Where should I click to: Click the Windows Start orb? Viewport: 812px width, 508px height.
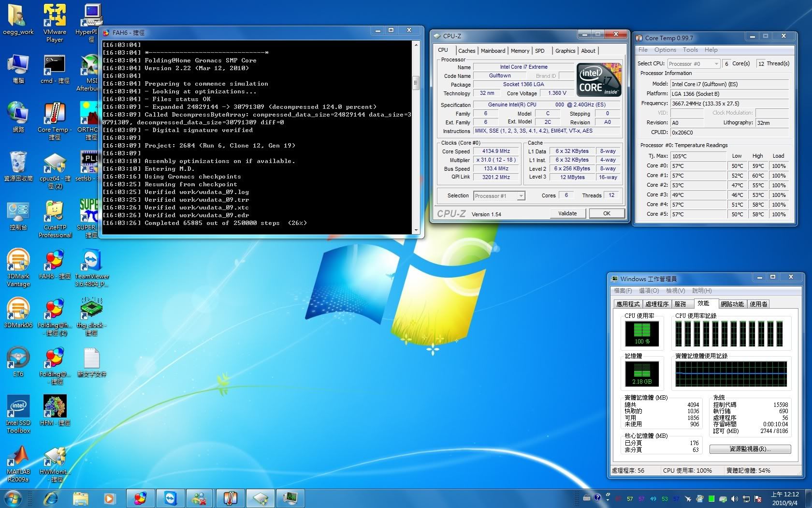[x=13, y=498]
